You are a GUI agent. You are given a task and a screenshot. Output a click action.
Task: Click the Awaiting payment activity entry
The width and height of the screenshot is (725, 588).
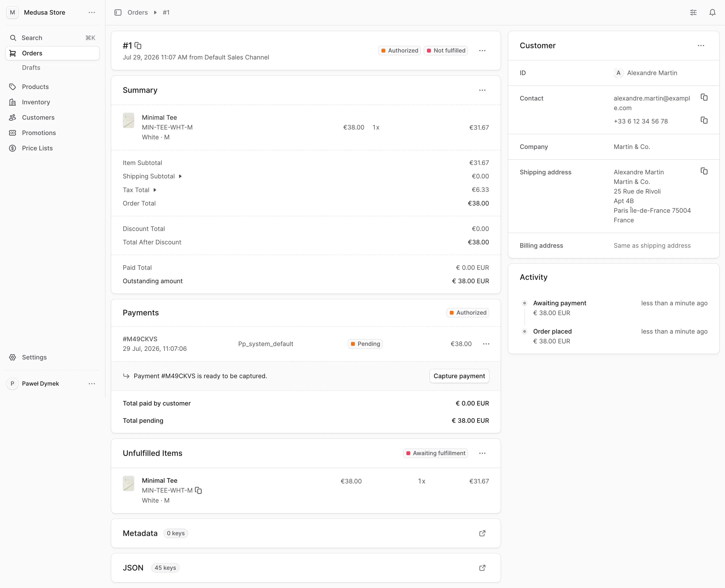(x=615, y=308)
